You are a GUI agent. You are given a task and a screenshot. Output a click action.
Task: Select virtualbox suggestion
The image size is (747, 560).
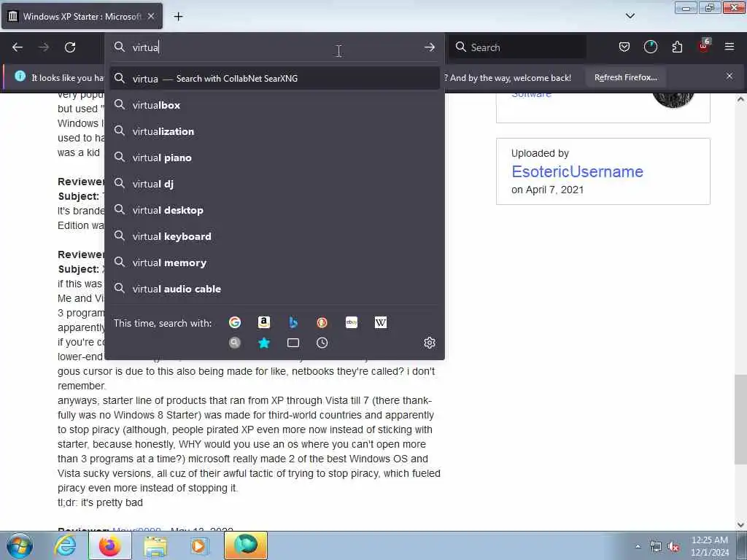(x=275, y=105)
